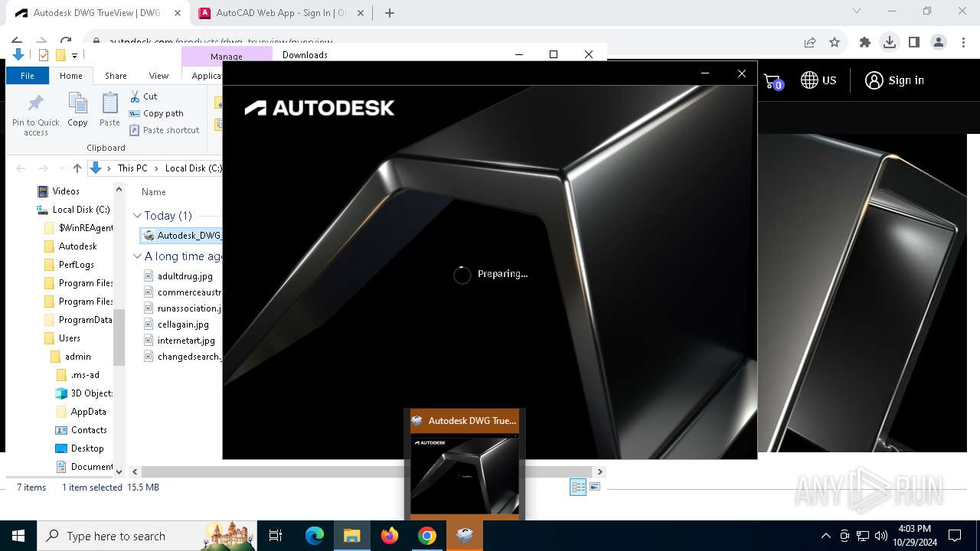
Task: Click the Copy icon in Clipboard group
Action: (77, 109)
